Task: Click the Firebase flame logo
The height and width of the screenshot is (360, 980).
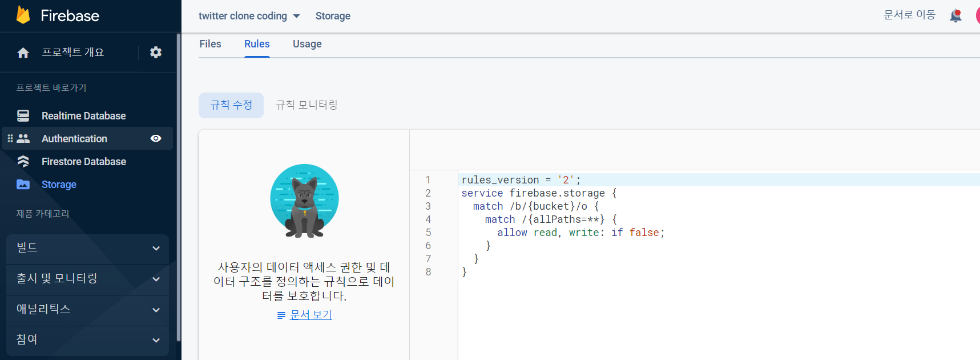Action: 23,15
